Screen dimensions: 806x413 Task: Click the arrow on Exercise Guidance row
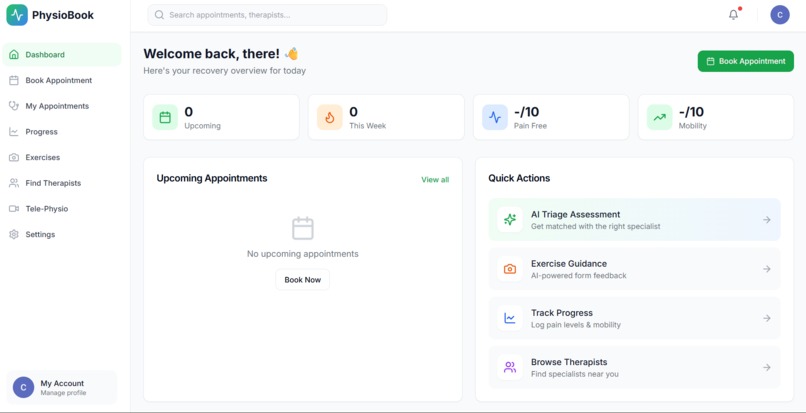point(766,269)
